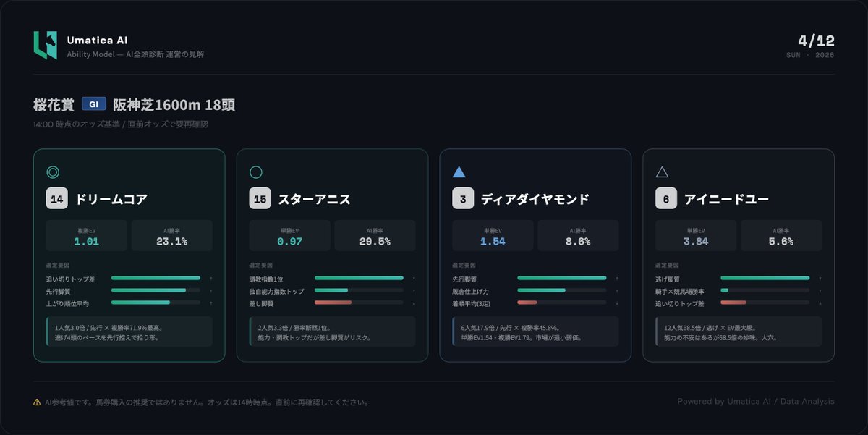This screenshot has width=868, height=435.
Task: Click the 4/12 date in the header
Action: (816, 41)
